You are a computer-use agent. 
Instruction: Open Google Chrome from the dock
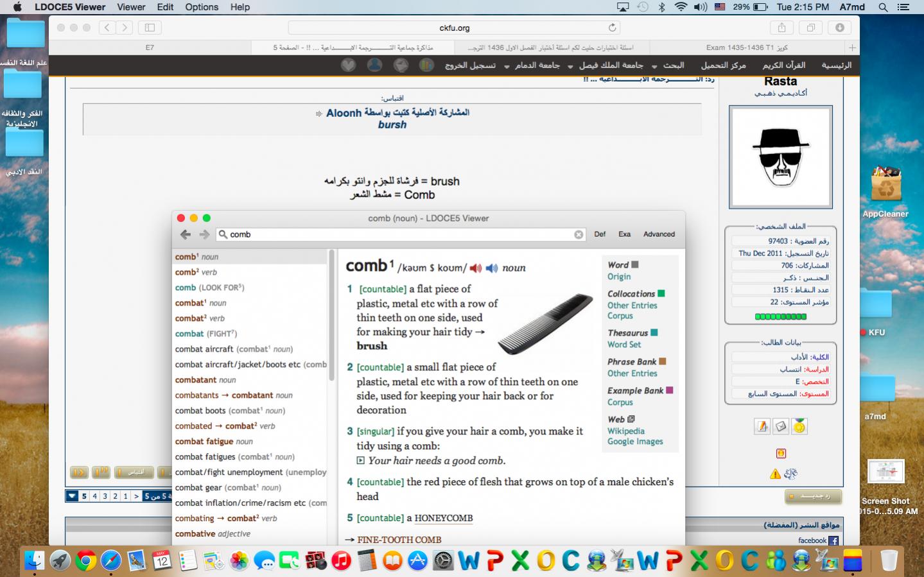pos(85,561)
